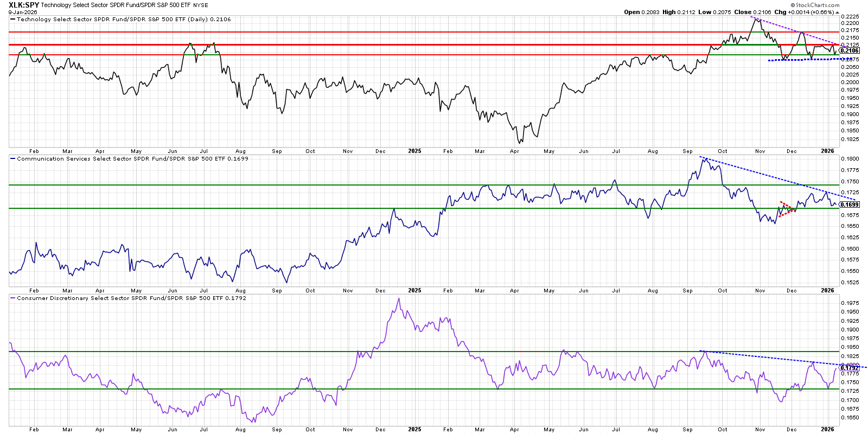Click the Chg +0.0014 (+0.66%) readout

pyautogui.click(x=807, y=12)
